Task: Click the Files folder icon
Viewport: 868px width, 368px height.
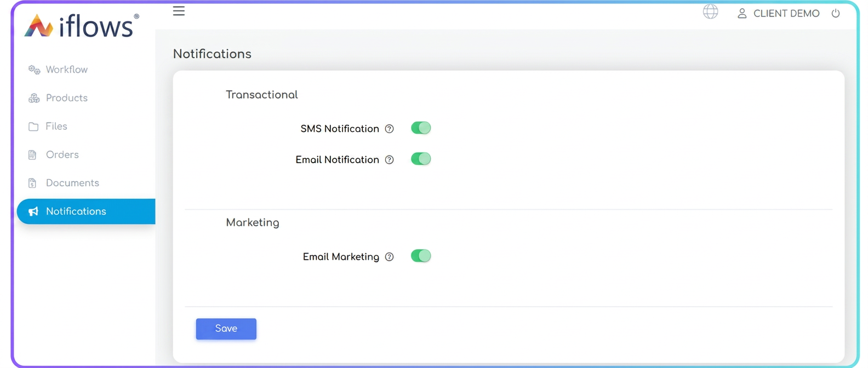Action: [33, 127]
